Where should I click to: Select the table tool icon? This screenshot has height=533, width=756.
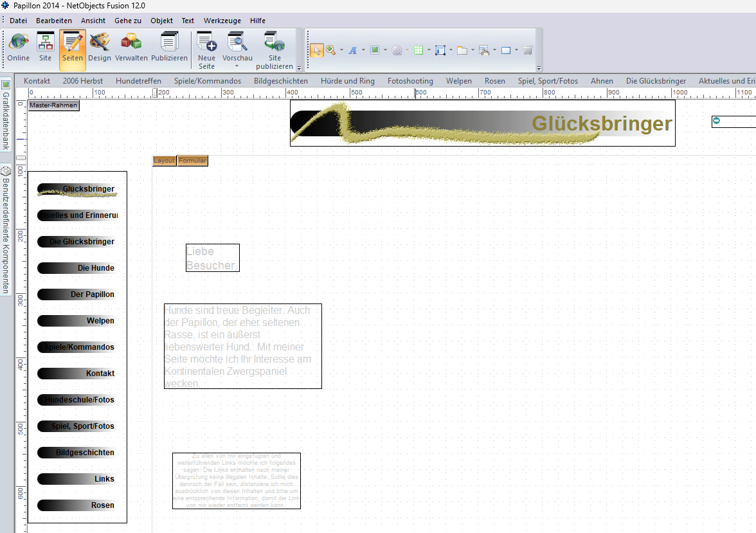(418, 50)
